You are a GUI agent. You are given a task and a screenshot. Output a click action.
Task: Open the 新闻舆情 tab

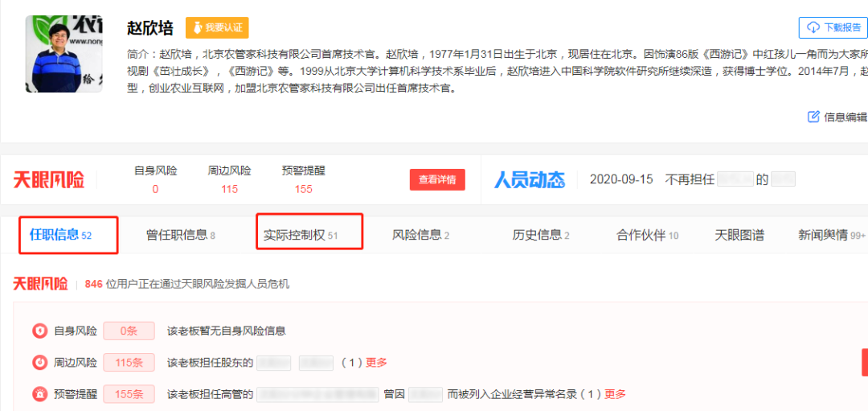point(832,235)
